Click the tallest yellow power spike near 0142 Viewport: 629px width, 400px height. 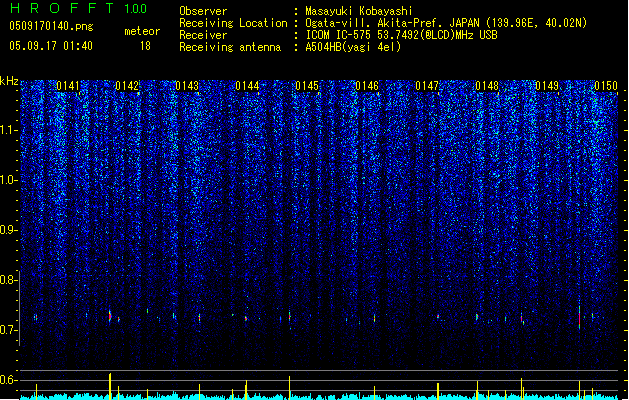click(x=110, y=386)
